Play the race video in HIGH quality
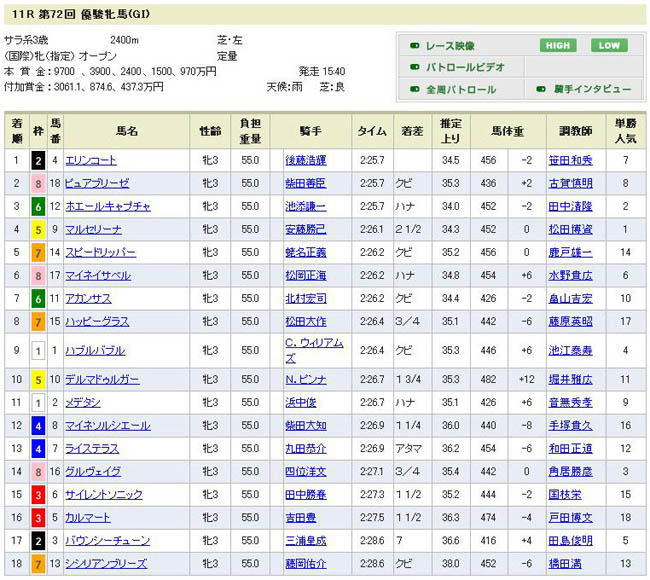 coord(559,45)
